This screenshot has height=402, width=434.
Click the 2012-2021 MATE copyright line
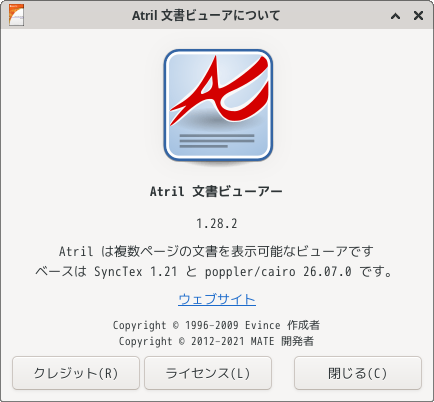click(216, 341)
